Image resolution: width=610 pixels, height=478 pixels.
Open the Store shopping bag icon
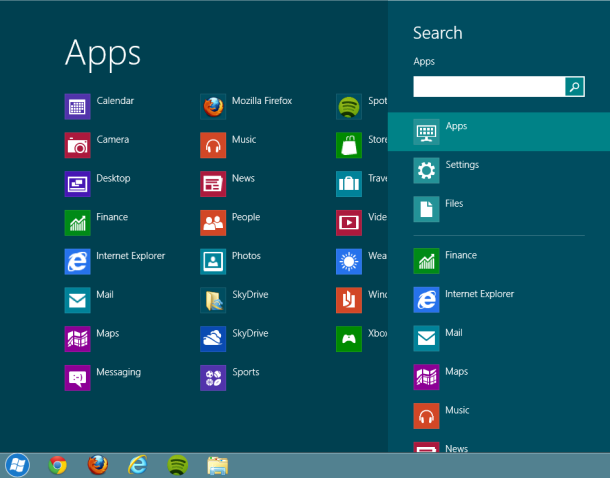coord(349,145)
